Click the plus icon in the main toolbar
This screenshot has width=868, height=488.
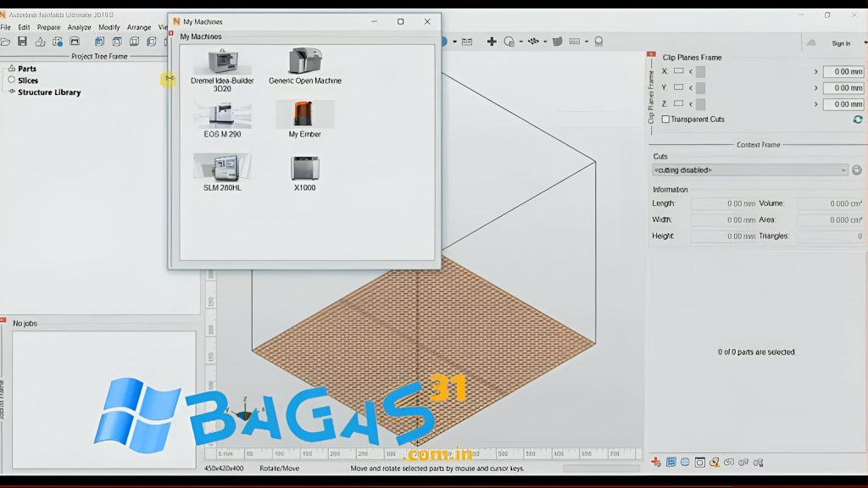point(492,42)
